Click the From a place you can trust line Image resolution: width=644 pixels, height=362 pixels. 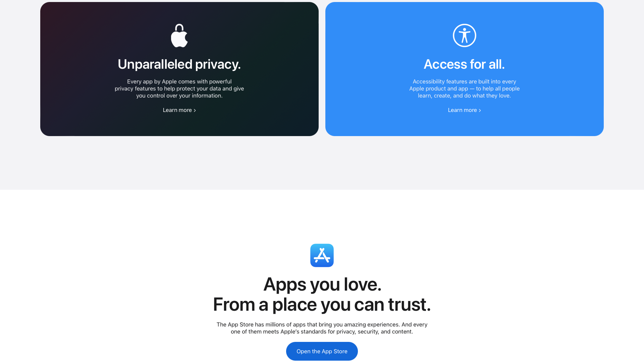tap(322, 304)
